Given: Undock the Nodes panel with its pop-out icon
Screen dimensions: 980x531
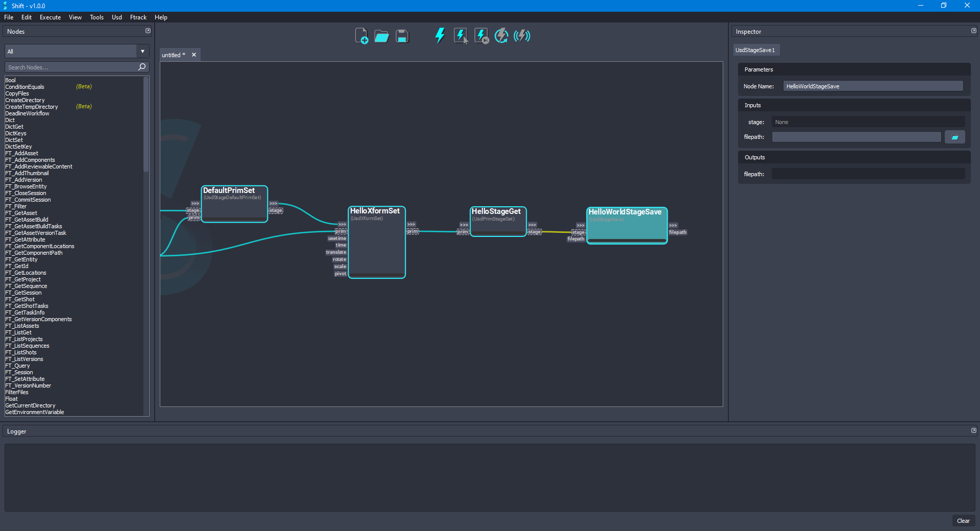Looking at the screenshot, I should tap(148, 31).
